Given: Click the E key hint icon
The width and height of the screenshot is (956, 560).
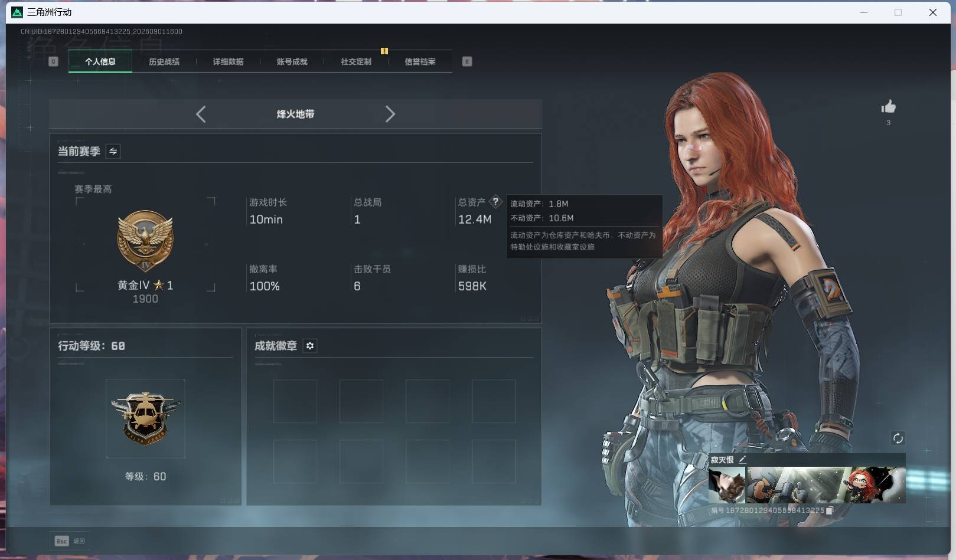Looking at the screenshot, I should (x=467, y=61).
